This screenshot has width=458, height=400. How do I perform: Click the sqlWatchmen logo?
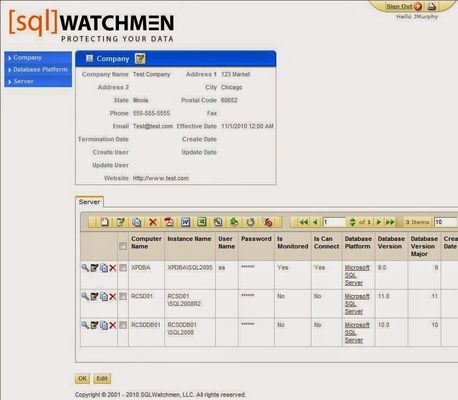(91, 25)
